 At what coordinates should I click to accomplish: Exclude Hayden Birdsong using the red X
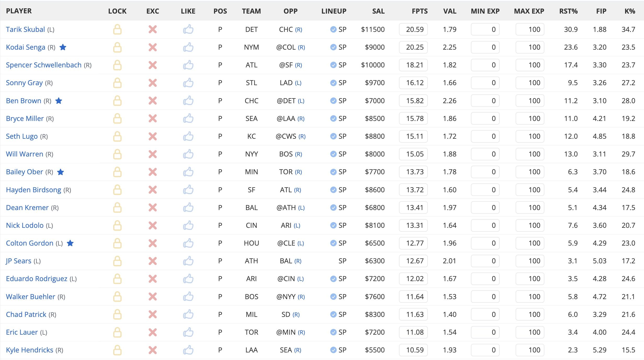point(153,190)
